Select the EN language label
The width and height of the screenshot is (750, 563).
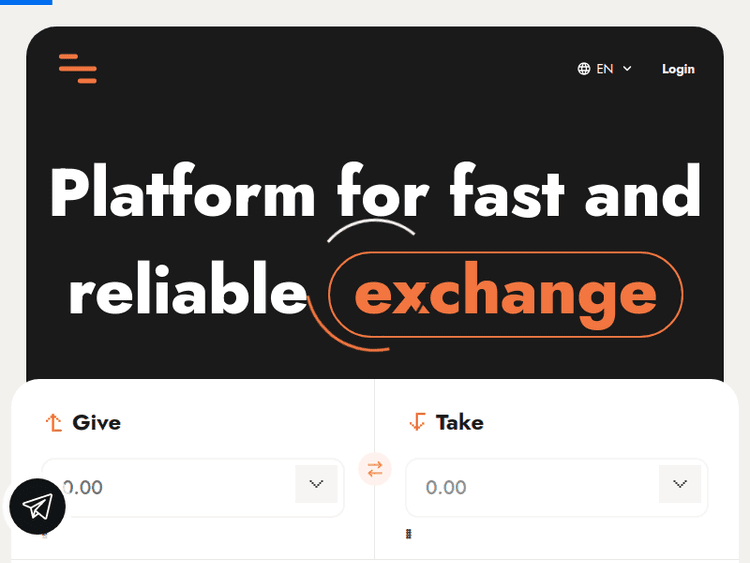(605, 69)
